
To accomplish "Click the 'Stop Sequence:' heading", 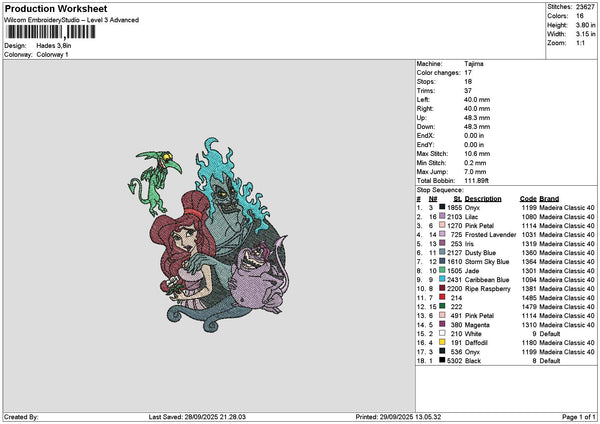I will (440, 190).
